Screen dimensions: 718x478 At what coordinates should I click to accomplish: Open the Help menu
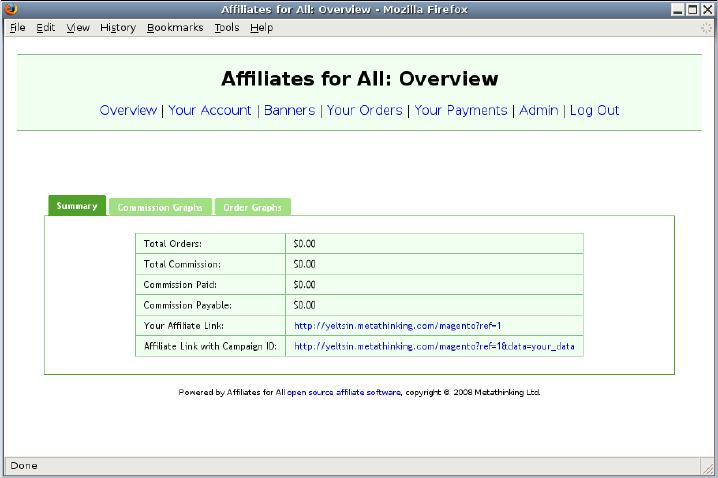[x=261, y=28]
